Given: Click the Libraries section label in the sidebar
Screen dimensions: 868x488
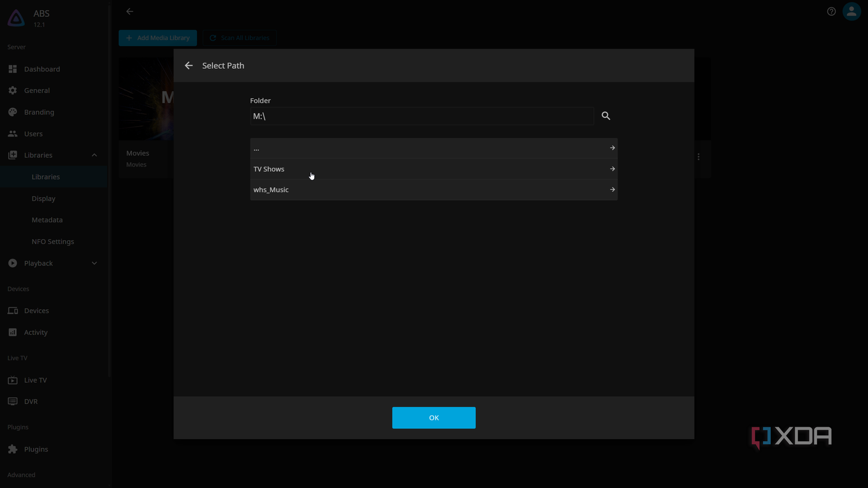Looking at the screenshot, I should coord(38,155).
